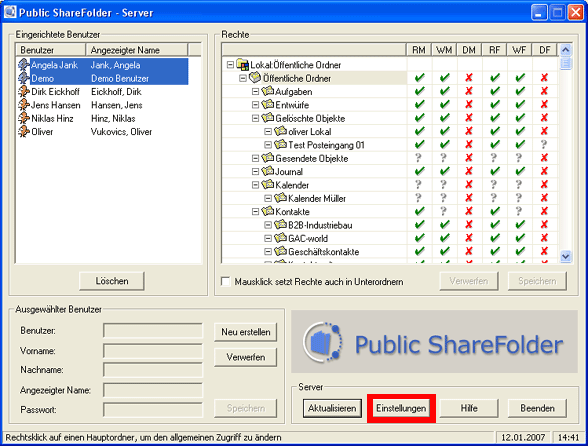Enable Mausklick setzt Rechte auch in Unterordnern
The height and width of the screenshot is (446, 588).
(226, 282)
